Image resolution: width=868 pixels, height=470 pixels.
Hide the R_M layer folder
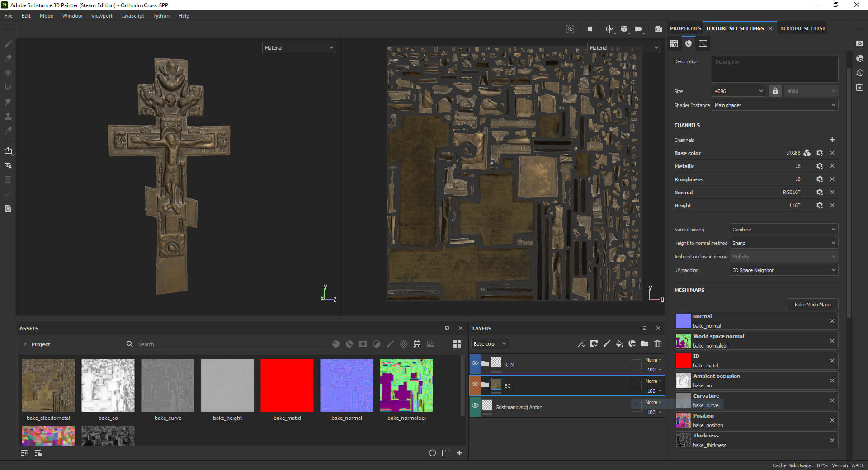pyautogui.click(x=475, y=363)
